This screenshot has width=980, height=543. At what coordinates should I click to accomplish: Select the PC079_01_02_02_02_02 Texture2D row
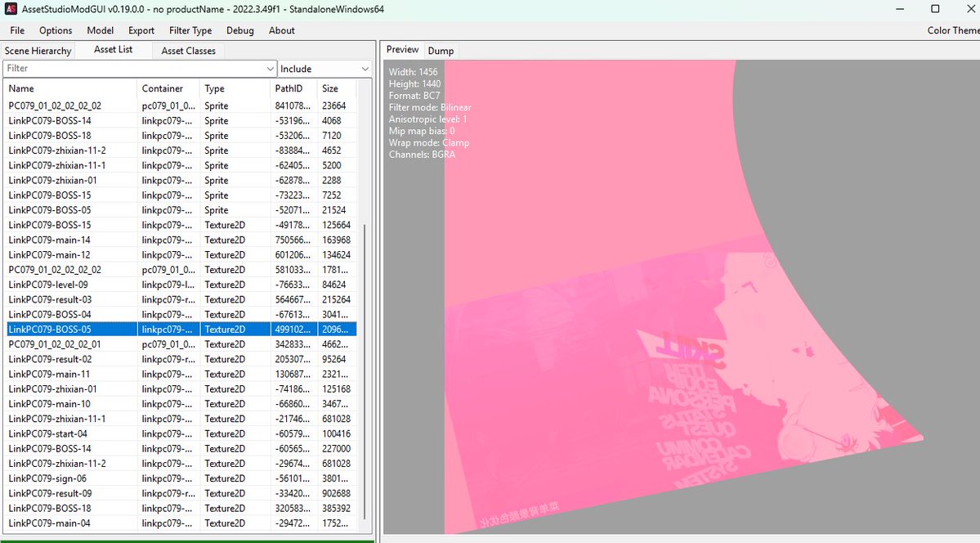coord(181,270)
